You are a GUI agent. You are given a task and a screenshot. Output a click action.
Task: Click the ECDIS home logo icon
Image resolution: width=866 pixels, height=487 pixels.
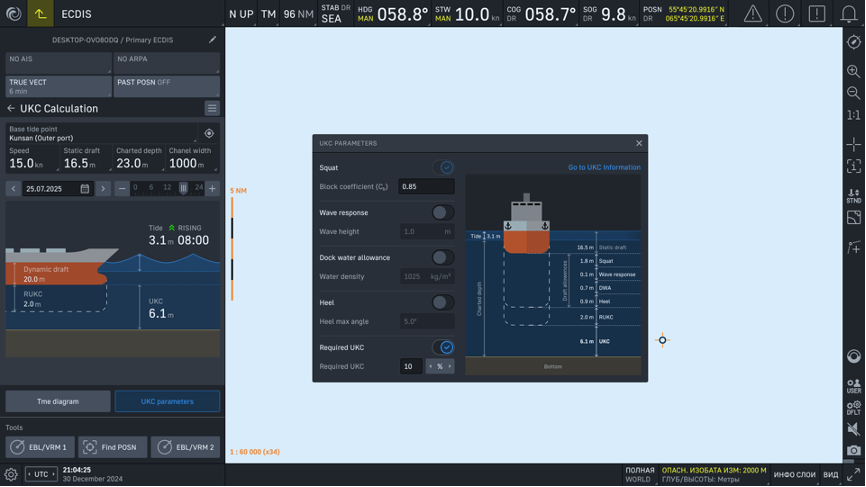(13, 14)
